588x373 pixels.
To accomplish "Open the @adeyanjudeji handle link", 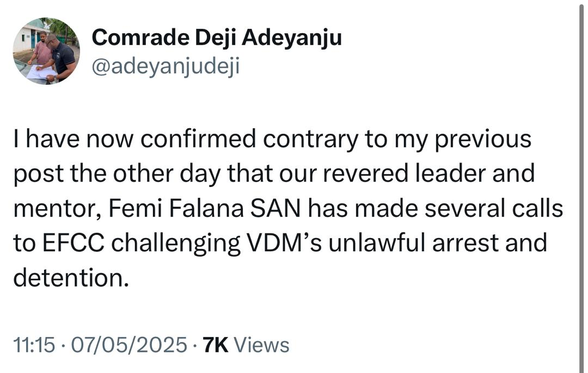I will (x=166, y=67).
